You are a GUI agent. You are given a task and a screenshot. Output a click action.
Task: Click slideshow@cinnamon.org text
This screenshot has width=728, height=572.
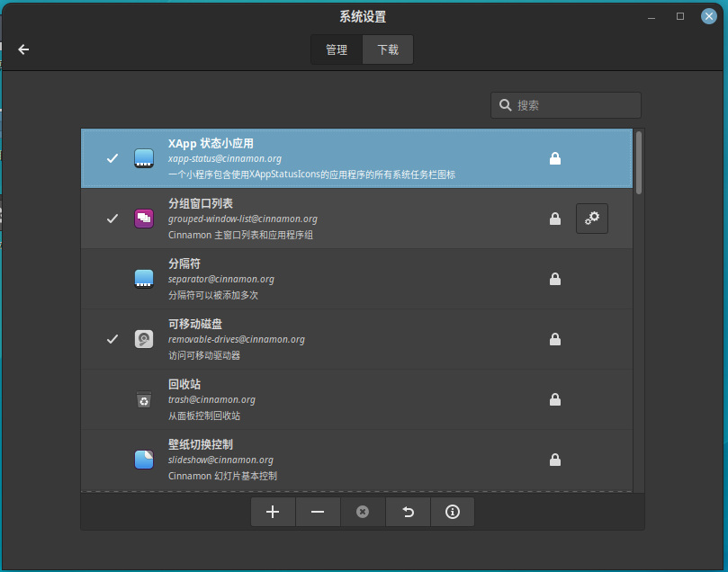[220, 460]
